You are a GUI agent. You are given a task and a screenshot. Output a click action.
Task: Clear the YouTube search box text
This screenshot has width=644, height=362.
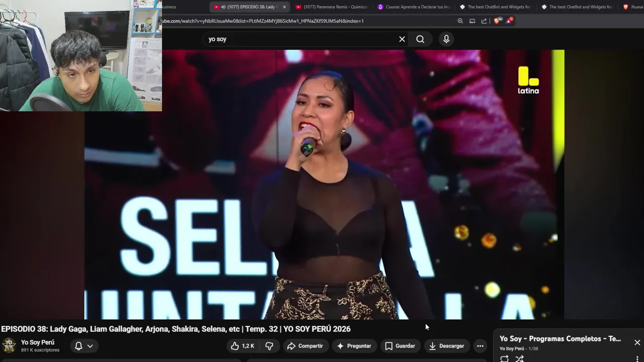402,39
